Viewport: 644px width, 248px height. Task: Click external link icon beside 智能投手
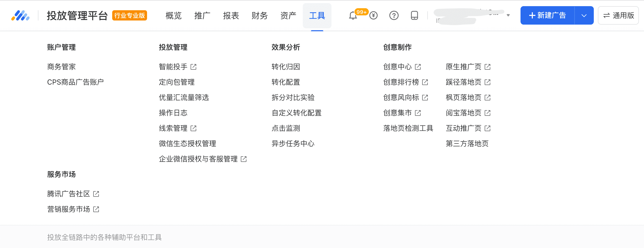(193, 67)
